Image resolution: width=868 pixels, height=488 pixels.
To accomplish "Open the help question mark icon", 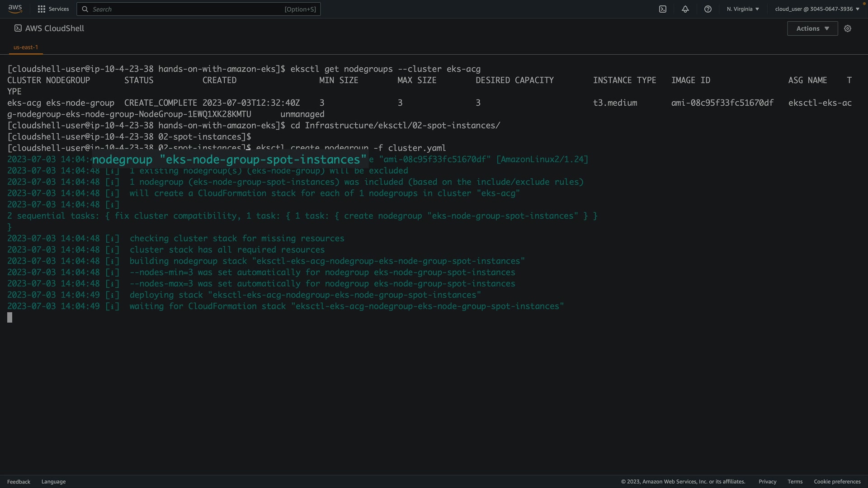I will [x=708, y=9].
